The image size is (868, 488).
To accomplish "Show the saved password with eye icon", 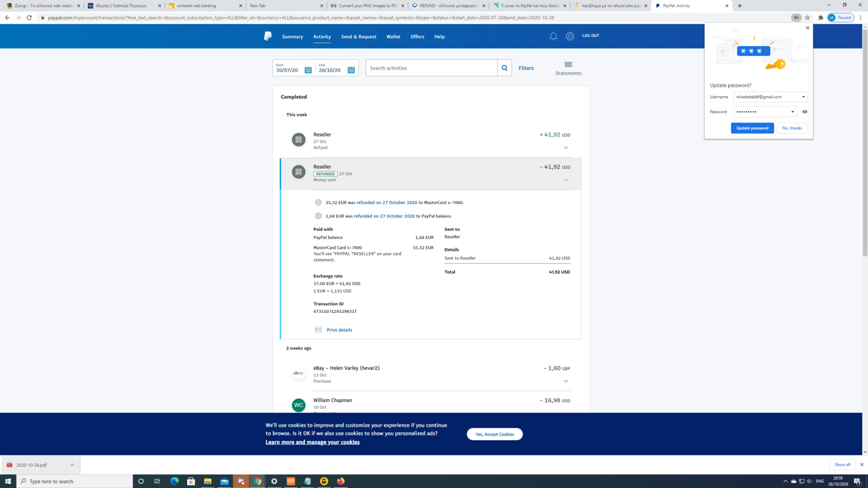I will coord(805,112).
